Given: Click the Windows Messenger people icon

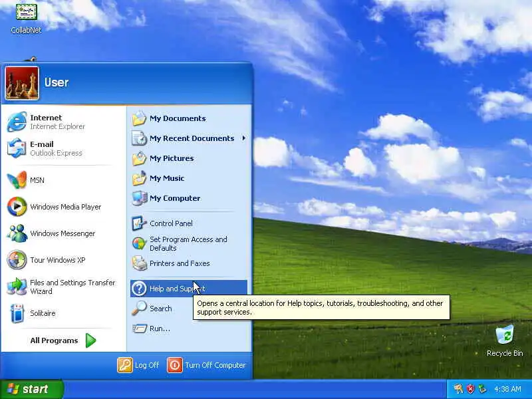Looking at the screenshot, I should [17, 233].
